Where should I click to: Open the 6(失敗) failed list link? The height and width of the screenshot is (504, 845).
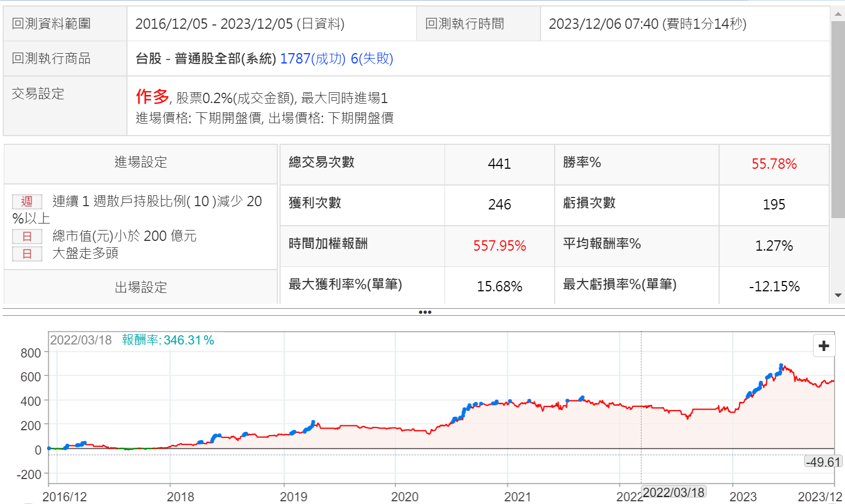[372, 59]
